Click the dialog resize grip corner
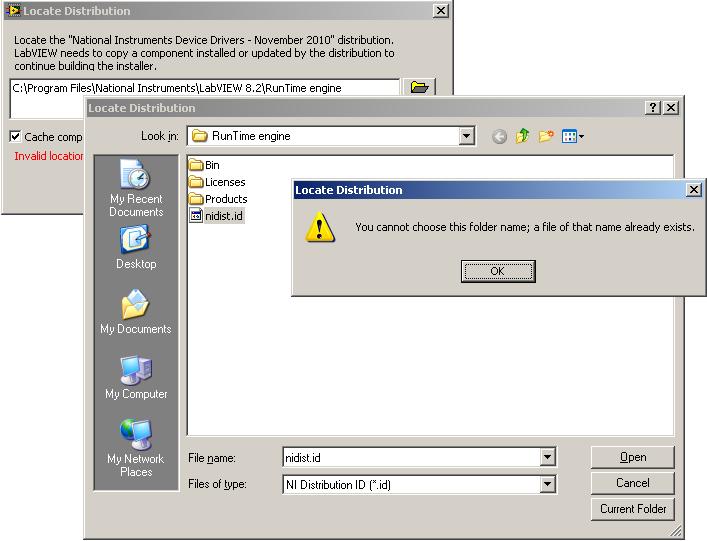707x541 pixels. [676, 532]
